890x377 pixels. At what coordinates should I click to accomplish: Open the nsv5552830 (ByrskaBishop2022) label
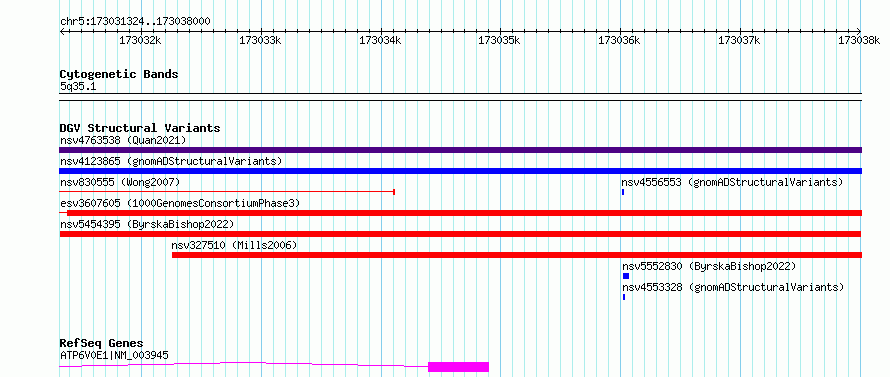tap(709, 266)
